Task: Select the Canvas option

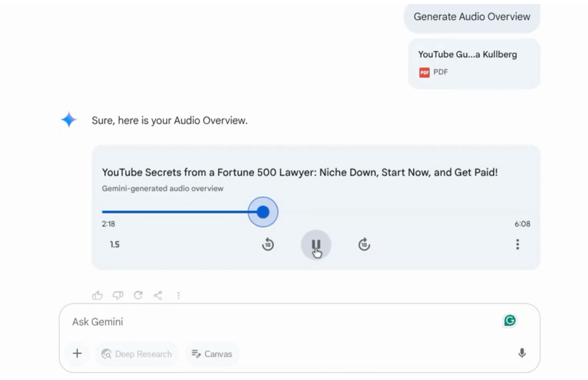Action: pyautogui.click(x=212, y=354)
